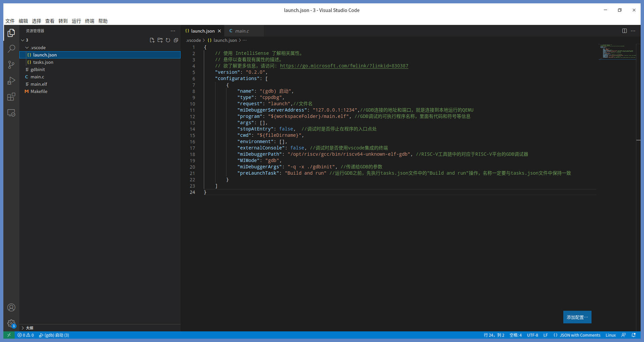
Task: Split the editor to the right
Action: (x=624, y=31)
